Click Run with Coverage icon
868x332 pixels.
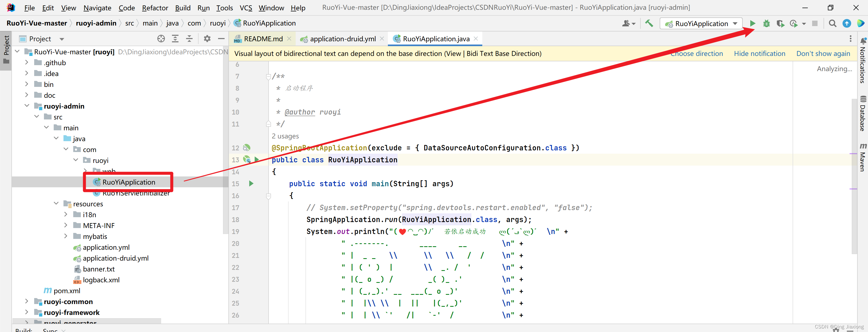click(780, 23)
